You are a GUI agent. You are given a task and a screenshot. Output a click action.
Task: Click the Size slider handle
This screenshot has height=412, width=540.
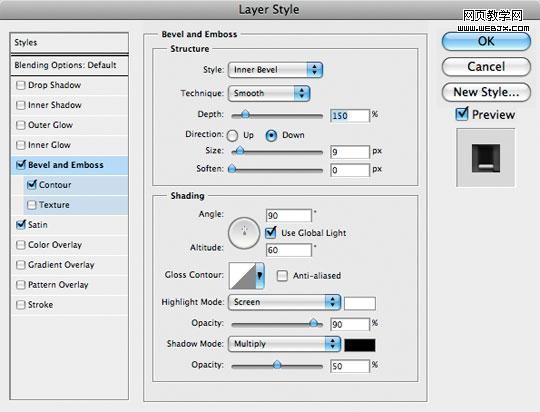click(x=240, y=151)
